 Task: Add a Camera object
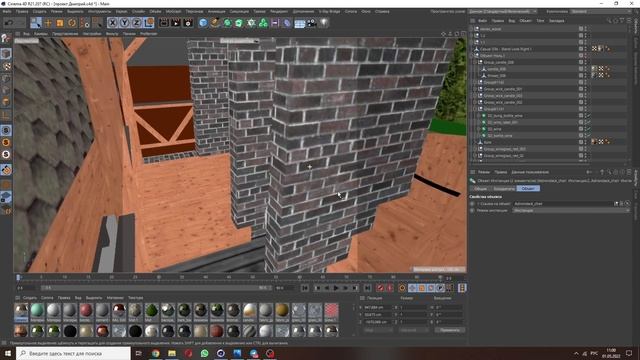tap(311, 22)
